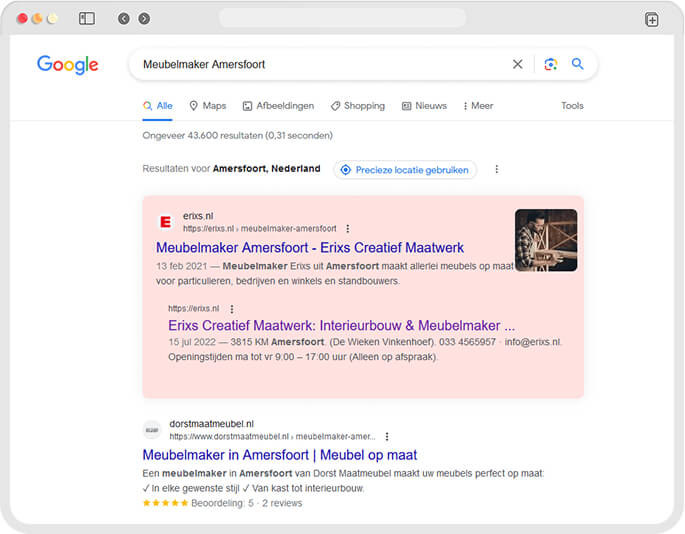
Task: Click the erixs.nl red favicon
Action: point(165,222)
